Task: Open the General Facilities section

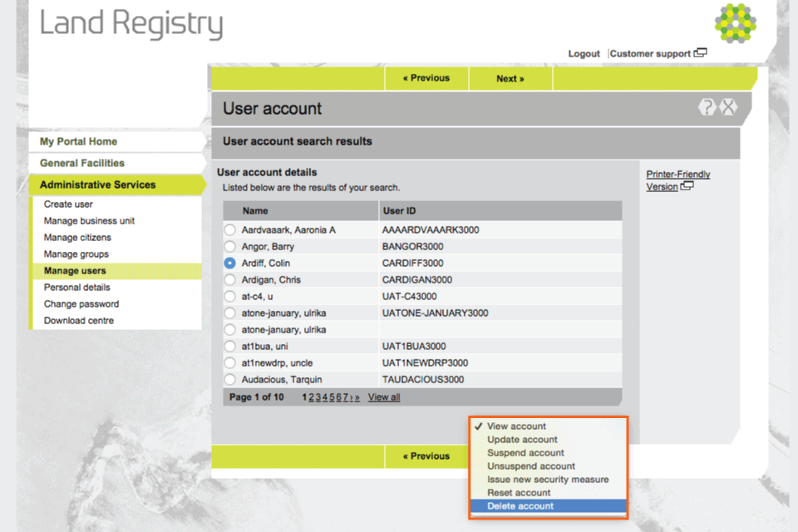Action: 82,164
